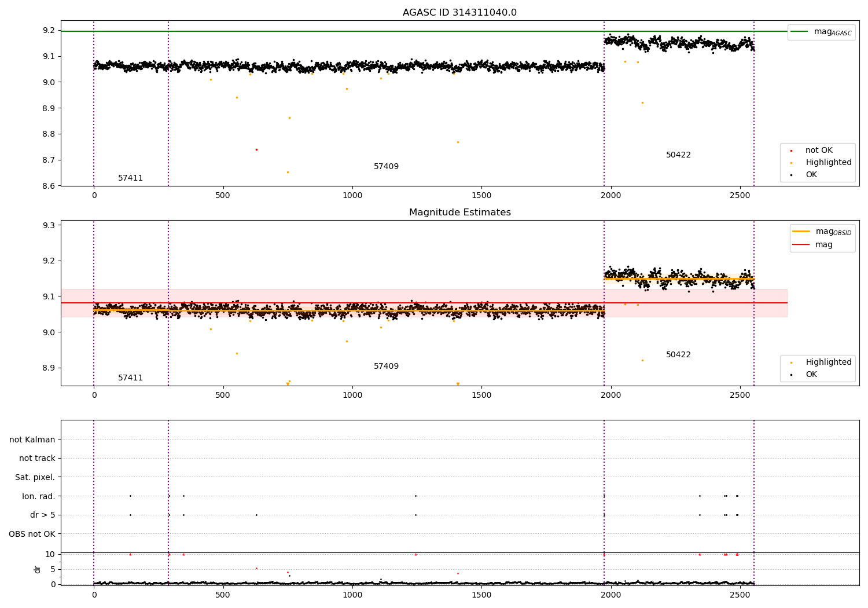Click the 8.8 tick on the top panel's y-axis
The image size is (868, 608).
pos(49,134)
